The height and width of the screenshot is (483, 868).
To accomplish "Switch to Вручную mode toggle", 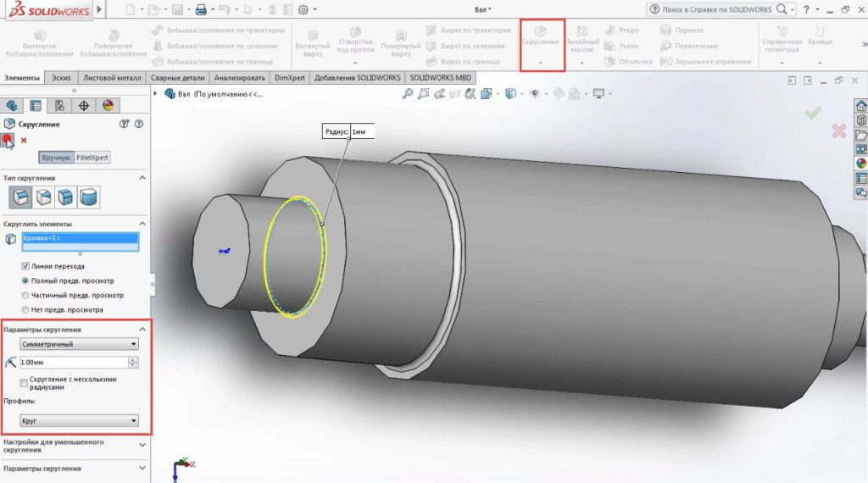I will 57,158.
